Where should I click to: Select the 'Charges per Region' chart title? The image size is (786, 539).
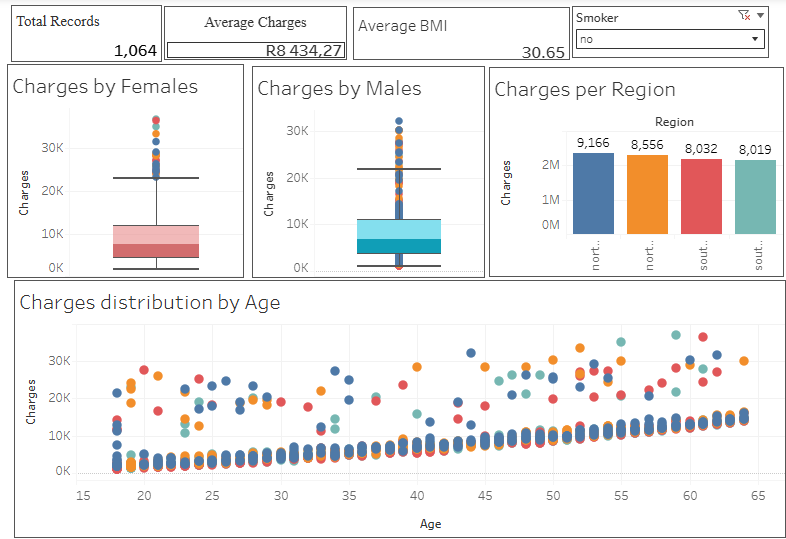click(x=584, y=90)
